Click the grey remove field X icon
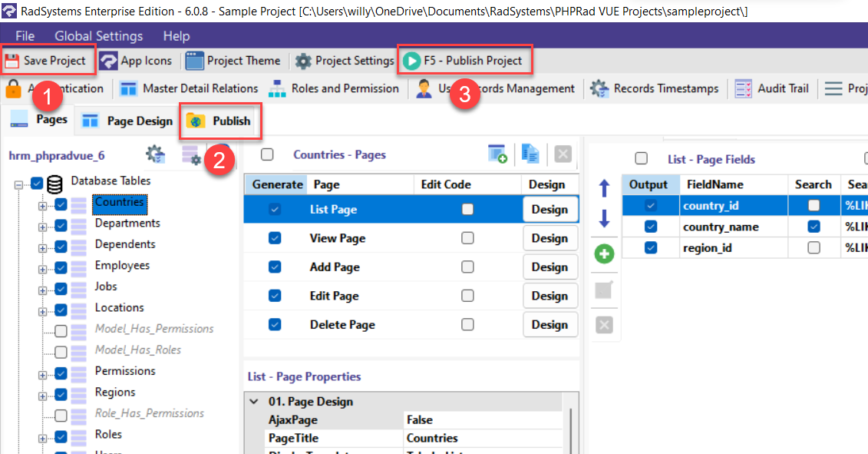 pyautogui.click(x=604, y=325)
